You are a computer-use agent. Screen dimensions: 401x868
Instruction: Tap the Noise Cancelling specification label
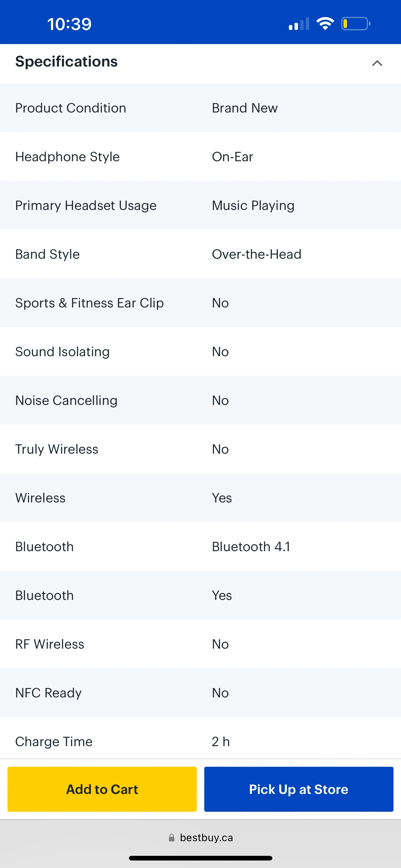pos(66,401)
